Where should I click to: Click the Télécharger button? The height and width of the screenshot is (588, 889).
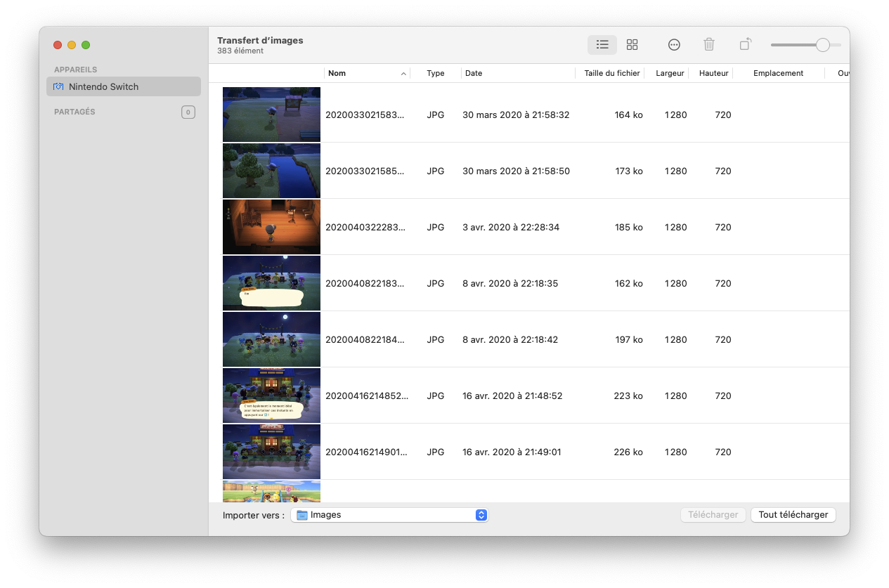point(713,515)
